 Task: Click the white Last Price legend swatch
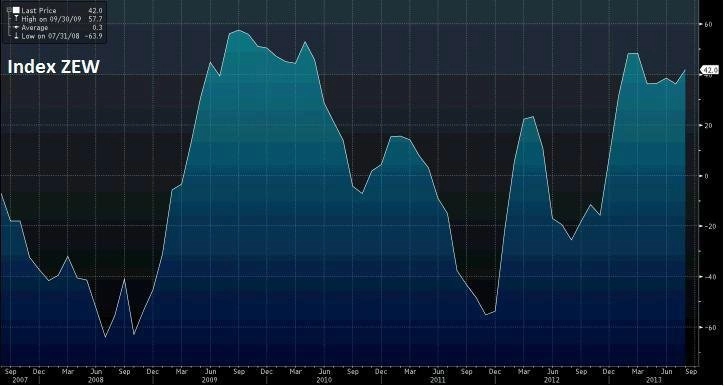click(16, 10)
